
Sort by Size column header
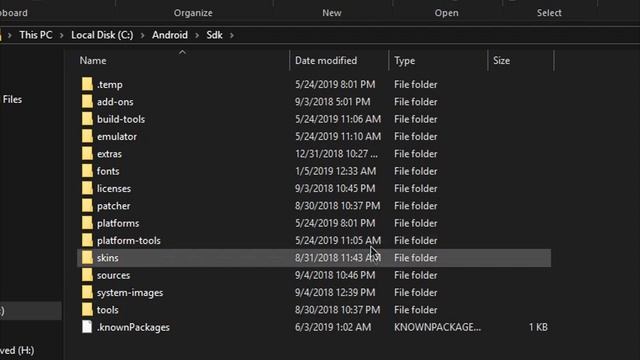point(501,61)
